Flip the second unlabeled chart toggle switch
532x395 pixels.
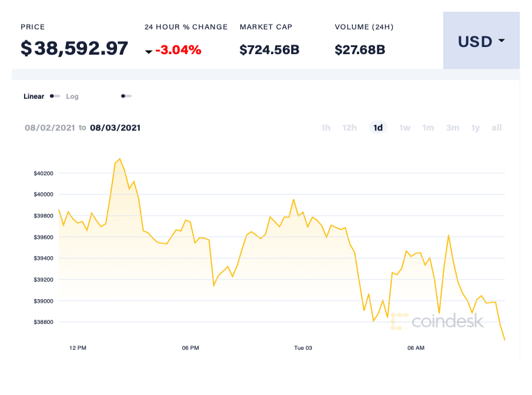(126, 96)
